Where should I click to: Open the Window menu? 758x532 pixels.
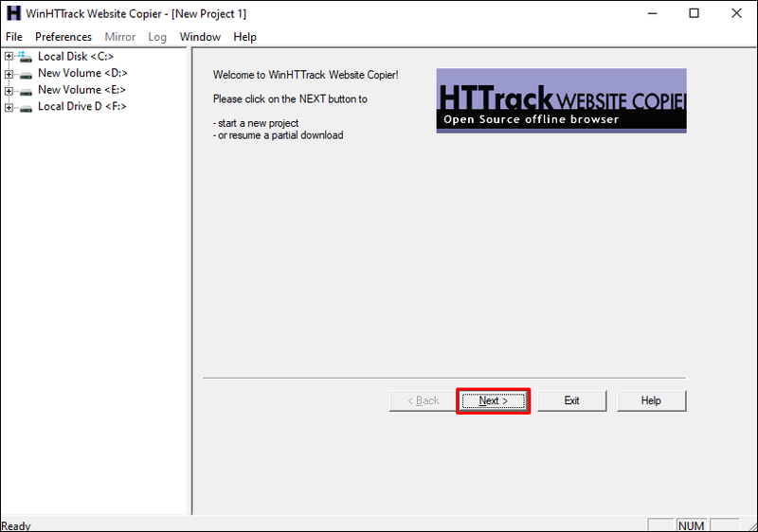[200, 37]
